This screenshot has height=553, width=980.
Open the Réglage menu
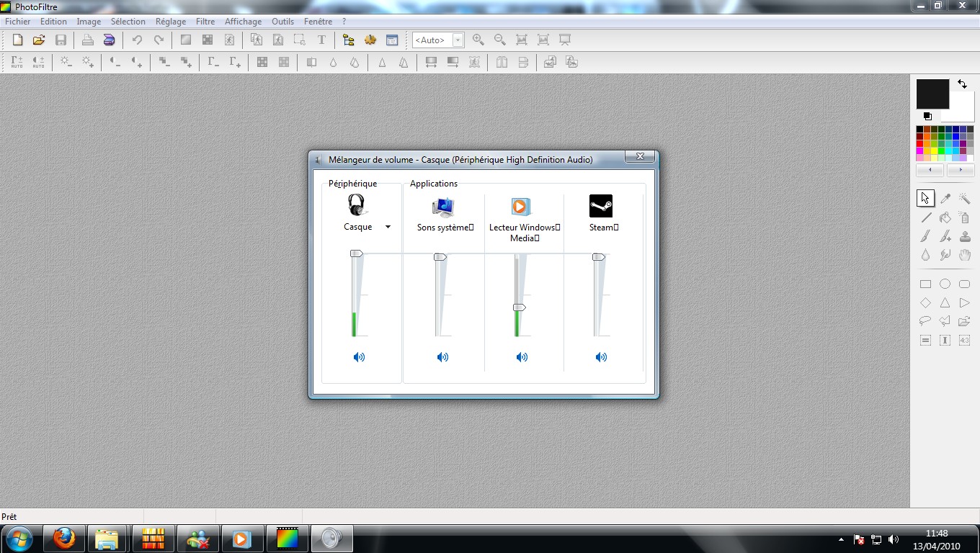(171, 22)
